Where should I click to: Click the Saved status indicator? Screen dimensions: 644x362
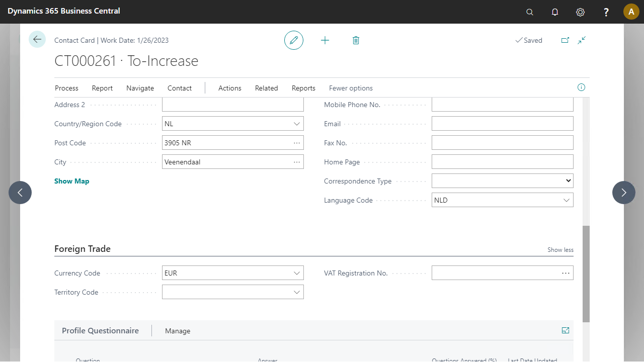pos(529,40)
